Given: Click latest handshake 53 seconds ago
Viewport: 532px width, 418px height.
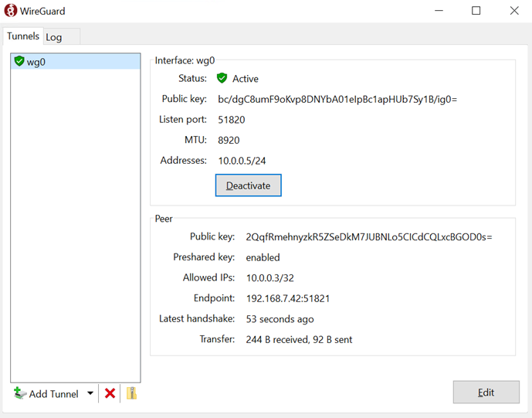Looking at the screenshot, I should 280,319.
